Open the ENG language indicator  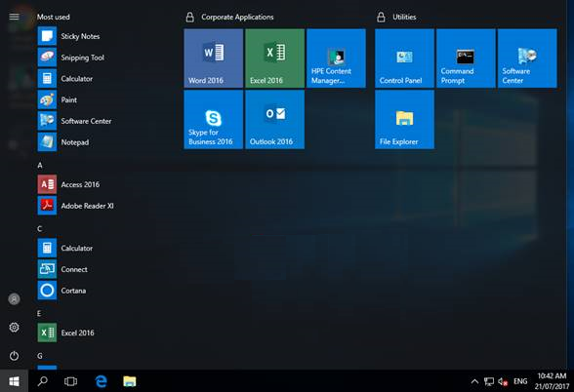[x=520, y=382]
